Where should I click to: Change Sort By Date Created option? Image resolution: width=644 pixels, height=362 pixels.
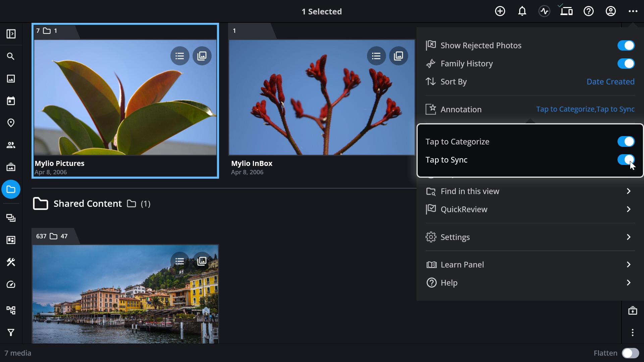coord(610,81)
